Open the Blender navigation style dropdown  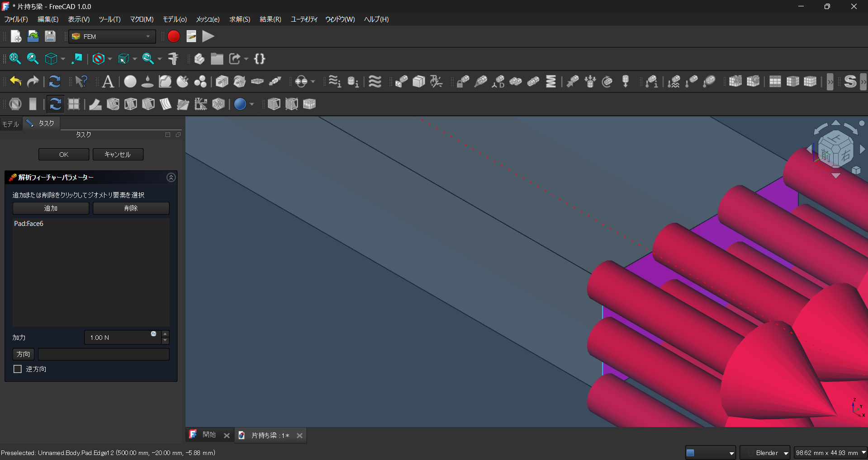pyautogui.click(x=765, y=453)
